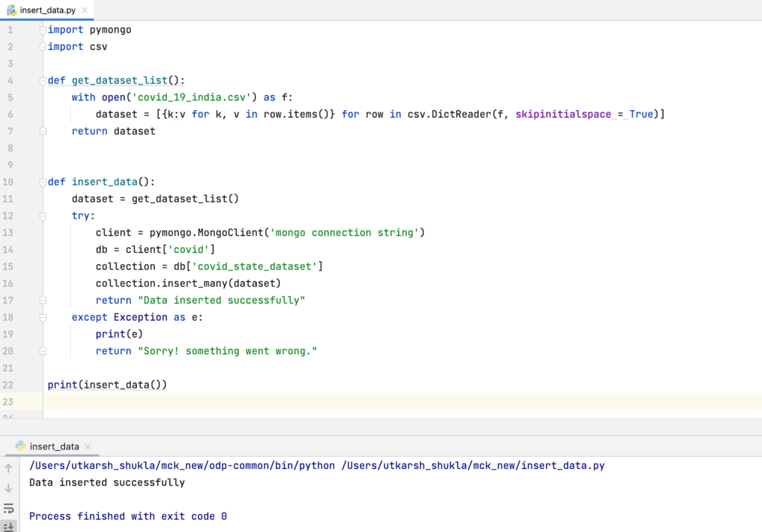
Task: Click the Python icon on the insert_data run tab
Action: click(x=20, y=446)
